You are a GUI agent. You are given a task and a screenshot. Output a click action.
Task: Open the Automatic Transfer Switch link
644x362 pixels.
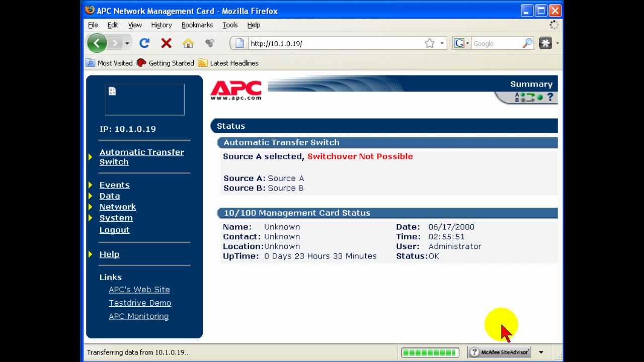[x=141, y=157]
